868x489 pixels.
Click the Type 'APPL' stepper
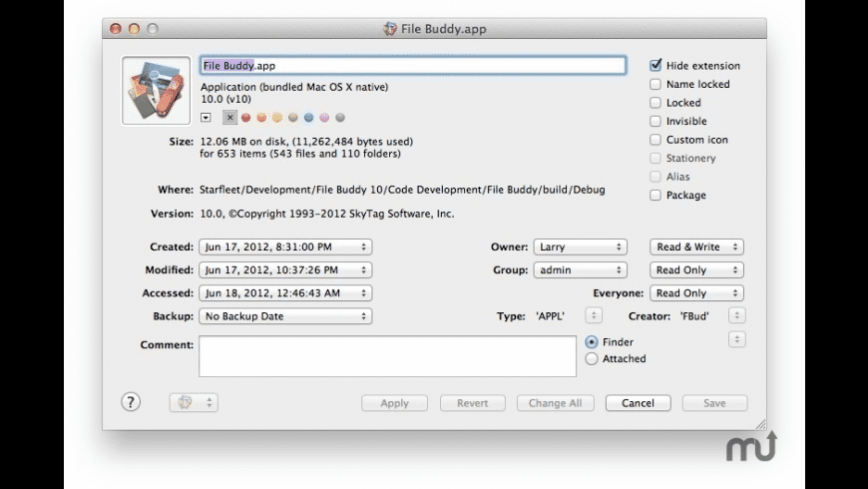(594, 315)
